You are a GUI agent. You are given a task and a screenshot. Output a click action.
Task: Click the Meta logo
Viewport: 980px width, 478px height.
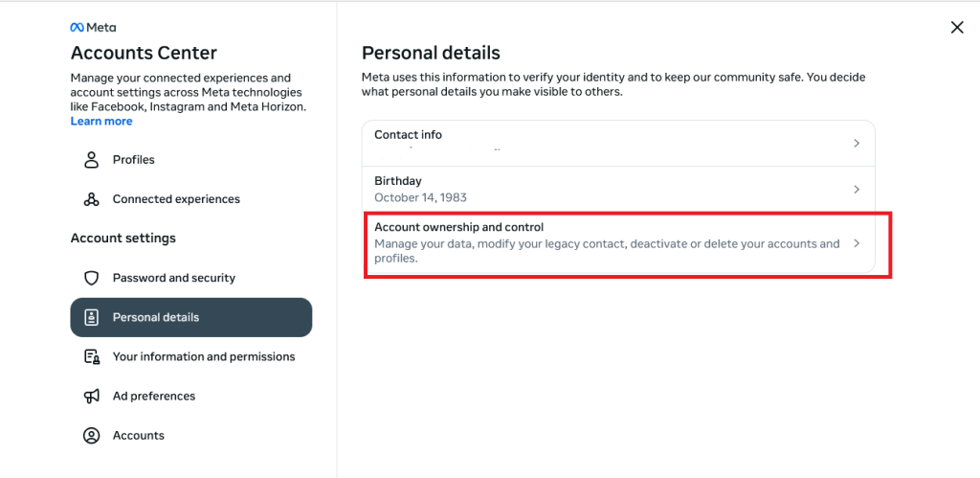point(94,28)
